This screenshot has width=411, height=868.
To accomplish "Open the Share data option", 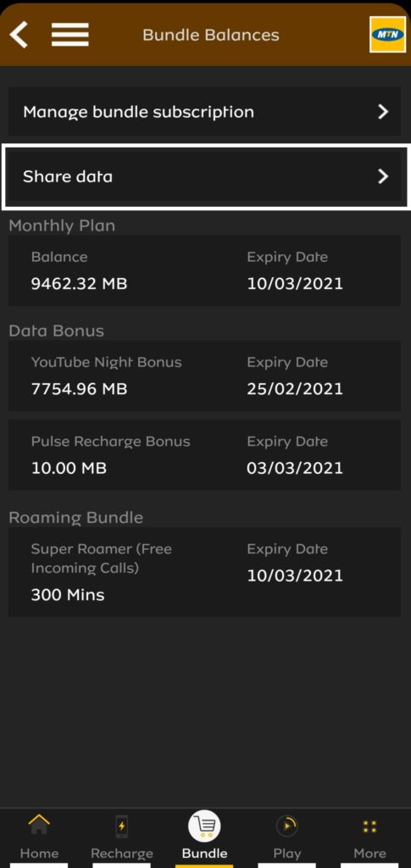I will (x=205, y=176).
